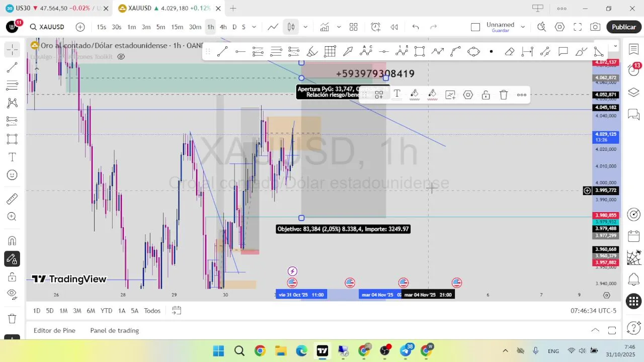The width and height of the screenshot is (644, 362).
Task: Undo the last chart action
Action: (416, 27)
